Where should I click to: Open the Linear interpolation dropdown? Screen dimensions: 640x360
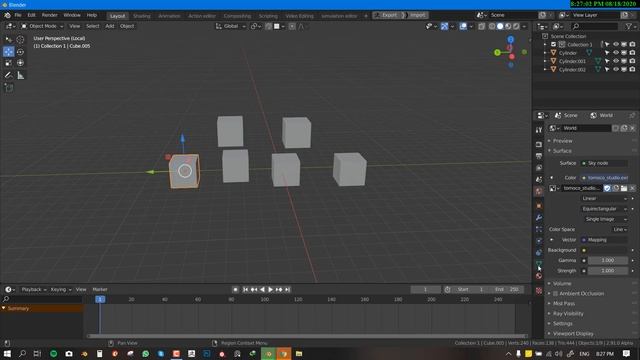(604, 198)
